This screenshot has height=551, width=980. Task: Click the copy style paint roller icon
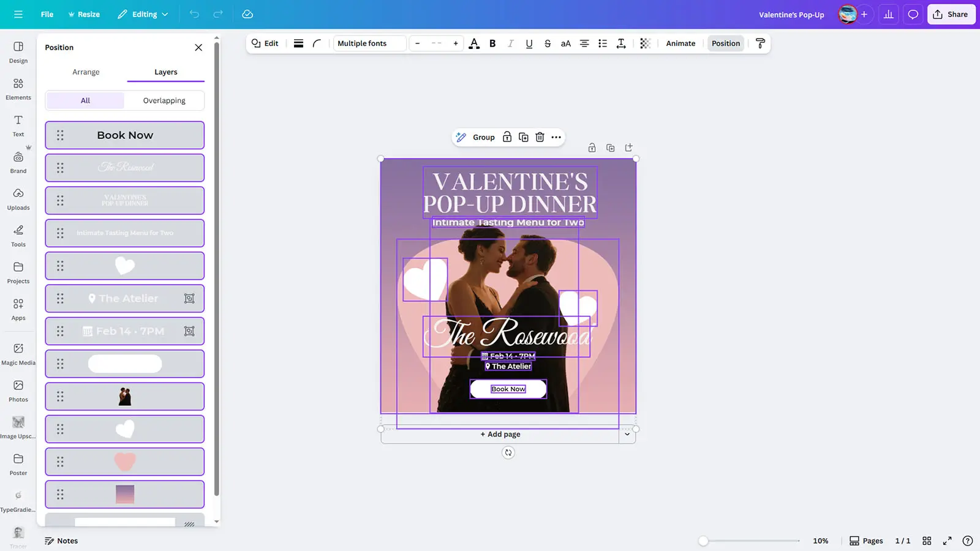pos(760,43)
